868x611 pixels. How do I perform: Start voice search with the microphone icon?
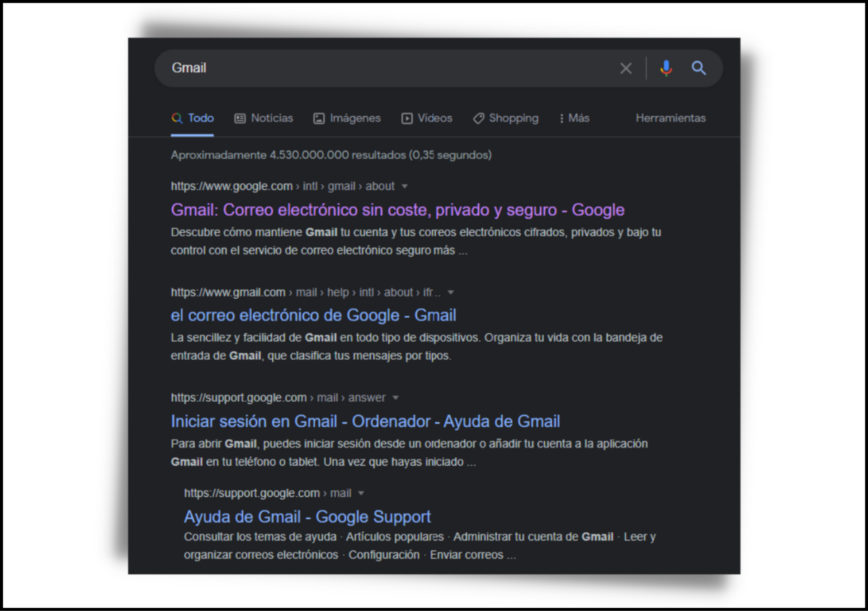665,68
